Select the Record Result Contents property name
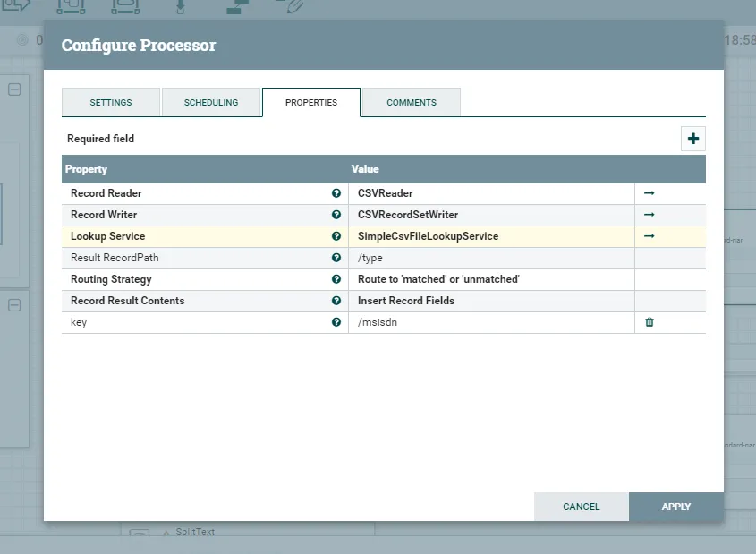 (x=127, y=301)
